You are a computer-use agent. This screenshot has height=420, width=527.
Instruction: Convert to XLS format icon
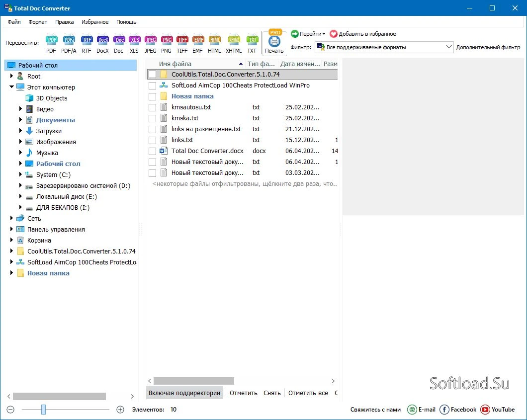point(134,40)
